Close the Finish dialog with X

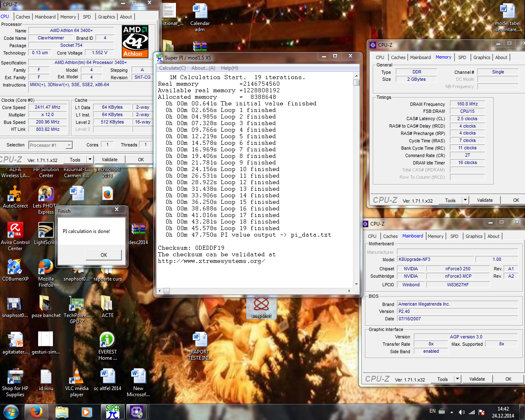(117, 209)
